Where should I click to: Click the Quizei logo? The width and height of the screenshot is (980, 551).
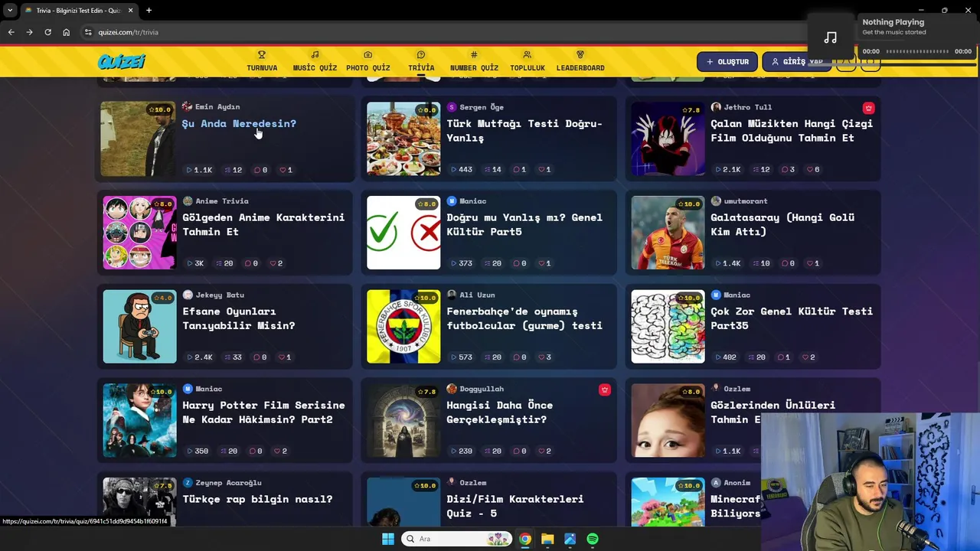122,62
